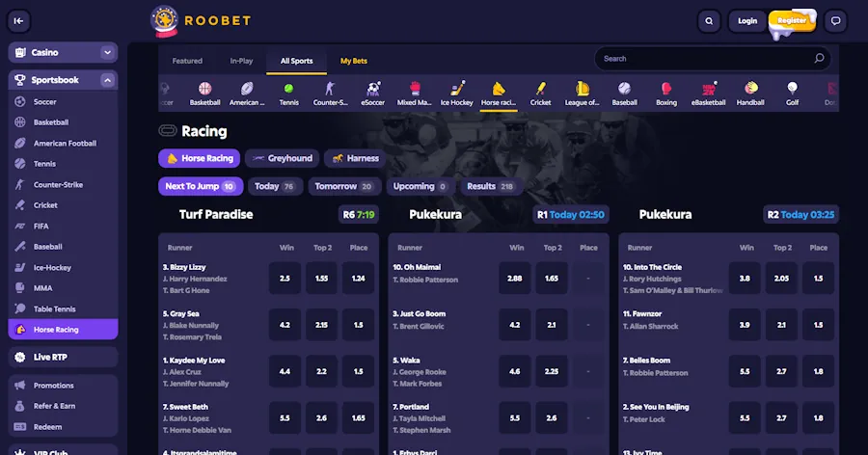Open FIFA in sidebar
Viewport: 868px width, 455px height.
point(63,227)
